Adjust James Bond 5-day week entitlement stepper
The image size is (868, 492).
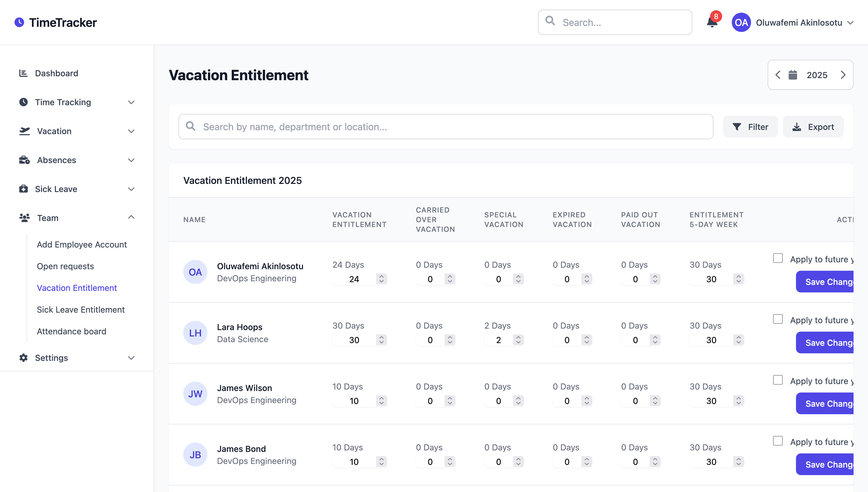pos(739,461)
